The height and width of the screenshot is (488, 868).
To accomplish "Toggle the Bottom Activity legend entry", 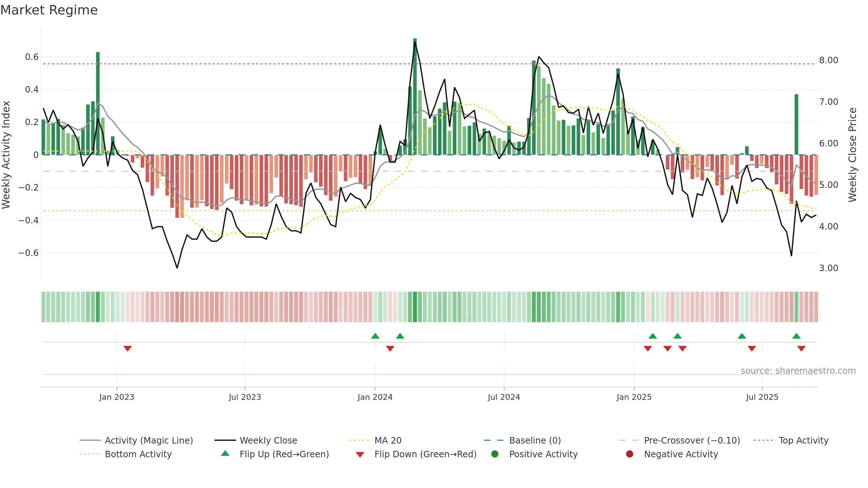I will [125, 454].
